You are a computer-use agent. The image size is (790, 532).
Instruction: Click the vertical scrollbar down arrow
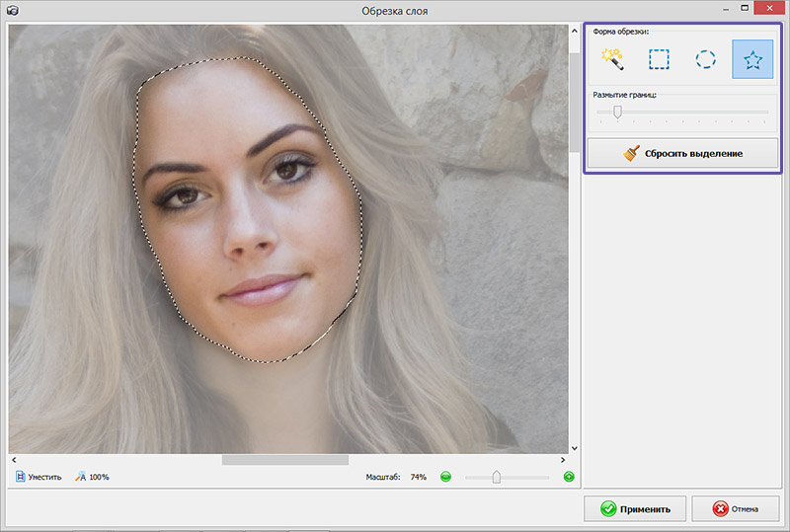tap(575, 446)
